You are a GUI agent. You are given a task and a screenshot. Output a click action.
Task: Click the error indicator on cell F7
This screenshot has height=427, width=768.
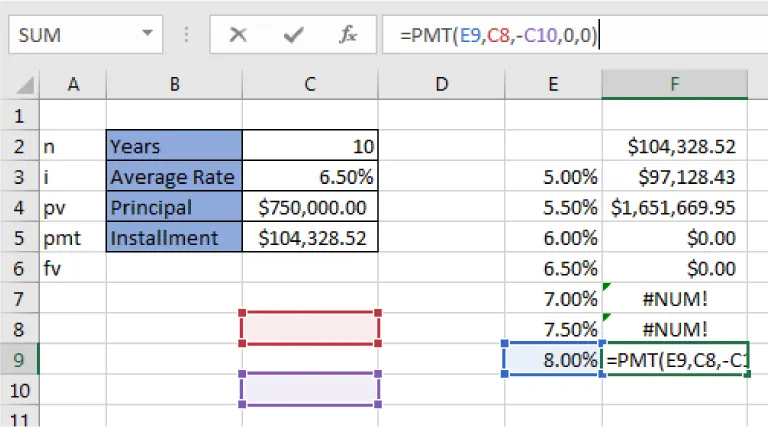click(607, 288)
